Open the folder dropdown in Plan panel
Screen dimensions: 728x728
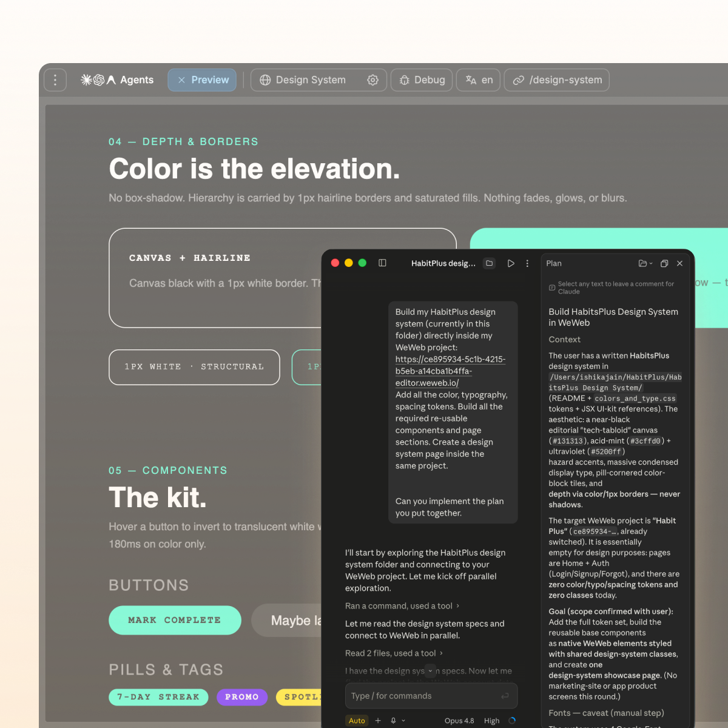[645, 263]
